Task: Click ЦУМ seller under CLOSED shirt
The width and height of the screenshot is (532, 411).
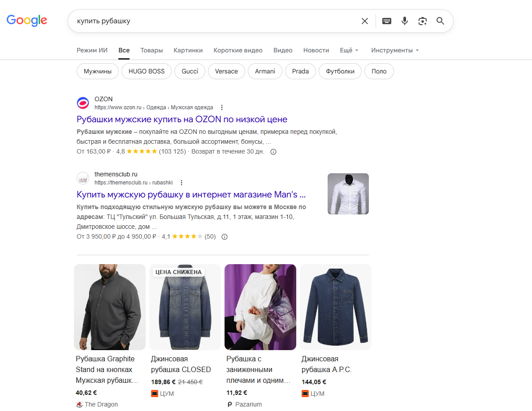Action: (167, 394)
